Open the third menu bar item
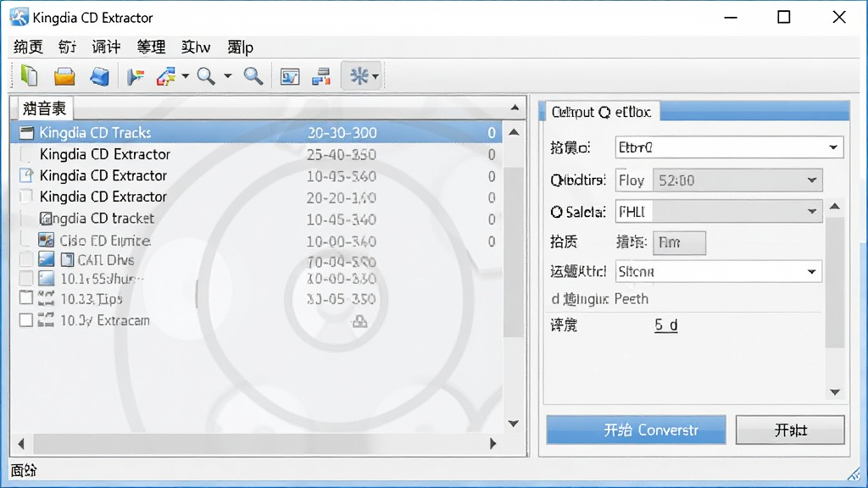The width and height of the screenshot is (868, 488). (106, 47)
